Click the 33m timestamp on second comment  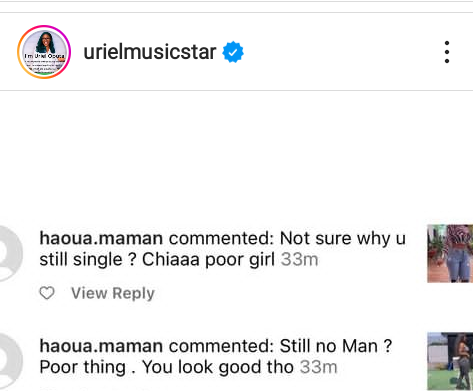pyautogui.click(x=318, y=367)
